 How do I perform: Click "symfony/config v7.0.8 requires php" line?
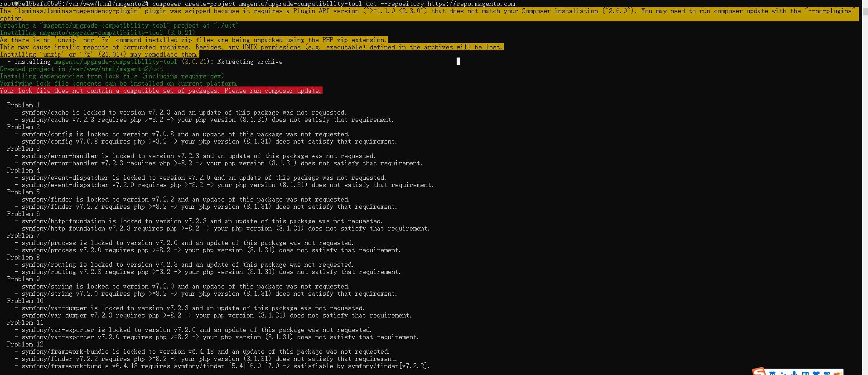pos(206,141)
